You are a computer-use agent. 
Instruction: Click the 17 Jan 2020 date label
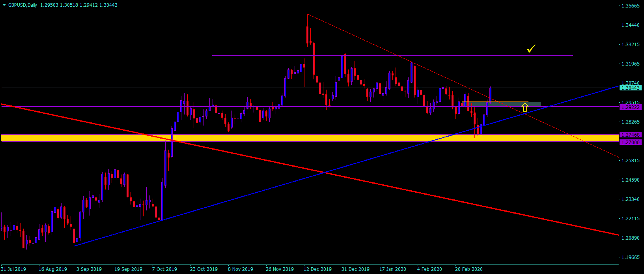pos(393,269)
